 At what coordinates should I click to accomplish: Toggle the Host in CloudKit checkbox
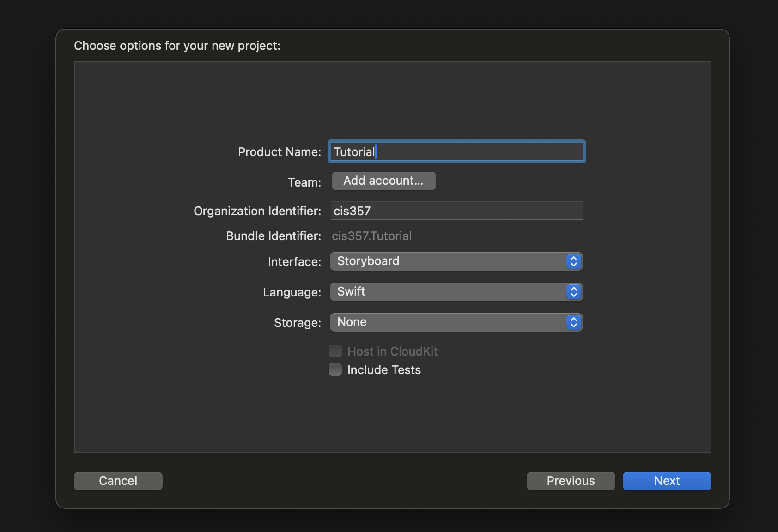335,351
